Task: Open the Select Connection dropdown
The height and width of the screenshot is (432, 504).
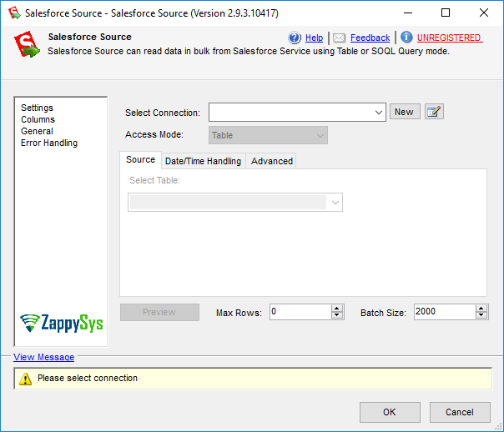Action: tap(378, 113)
